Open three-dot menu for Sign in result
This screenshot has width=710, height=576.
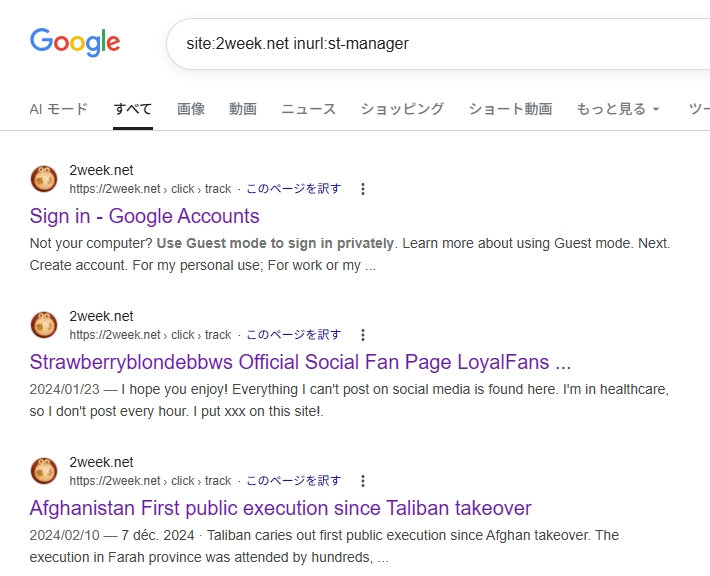point(363,189)
